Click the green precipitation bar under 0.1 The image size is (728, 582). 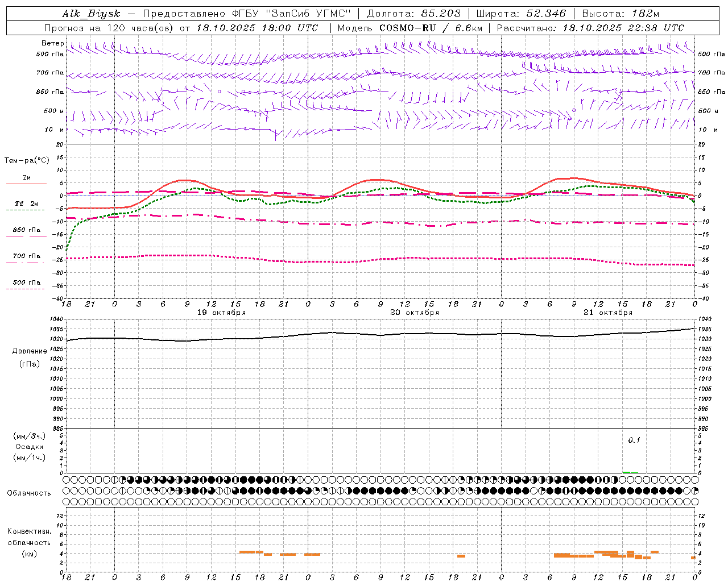click(x=626, y=472)
